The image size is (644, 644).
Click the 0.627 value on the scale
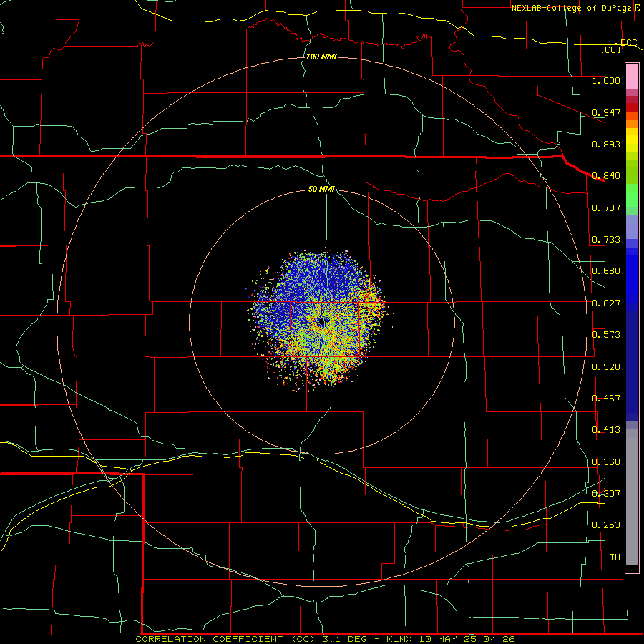606,303
